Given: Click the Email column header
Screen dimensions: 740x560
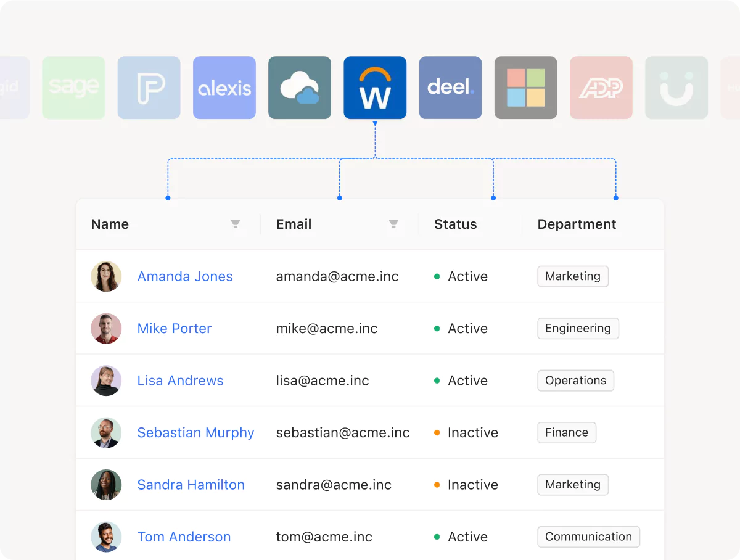Looking at the screenshot, I should click(x=294, y=224).
